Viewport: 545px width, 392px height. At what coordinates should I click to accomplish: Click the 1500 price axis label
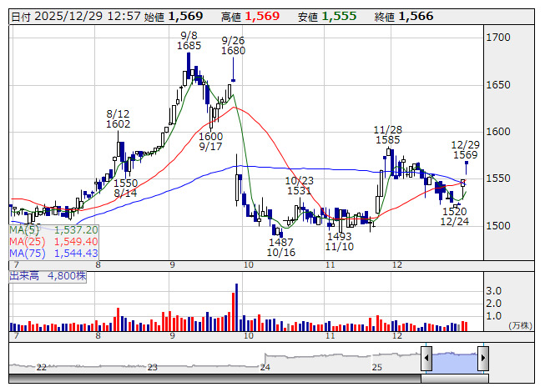point(498,226)
